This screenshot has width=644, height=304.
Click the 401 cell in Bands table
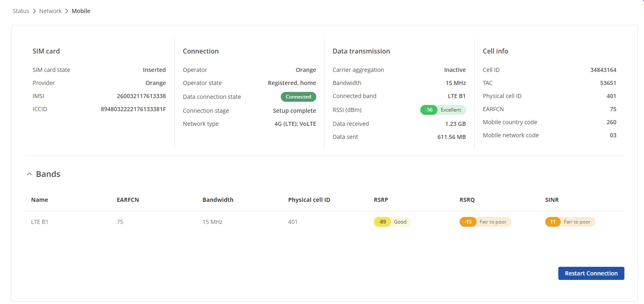pyautogui.click(x=293, y=222)
